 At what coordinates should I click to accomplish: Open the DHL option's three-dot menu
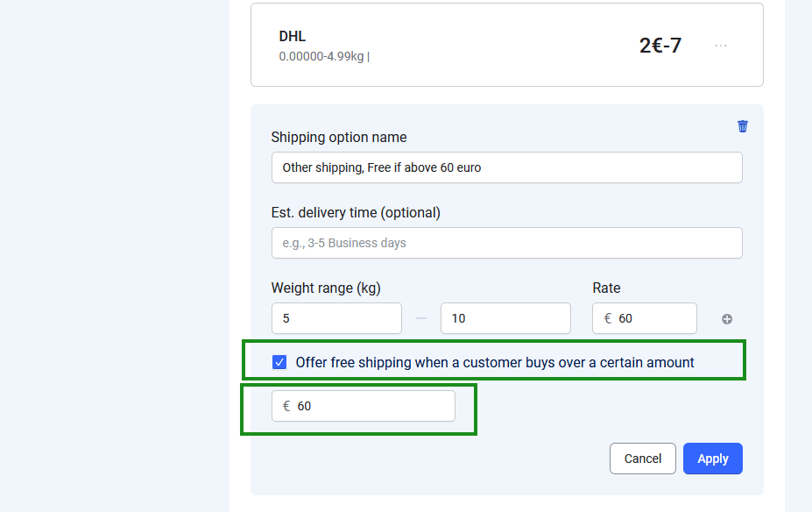pyautogui.click(x=721, y=46)
